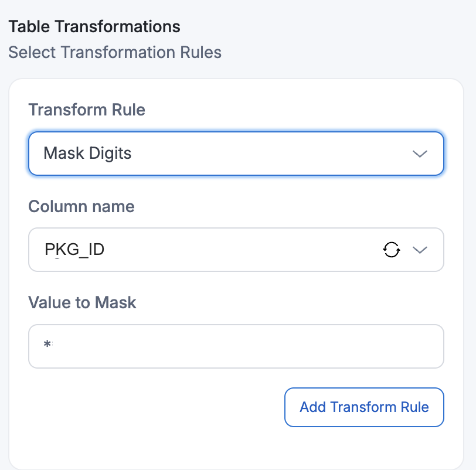Open the Mask Digits combo box

pos(236,154)
